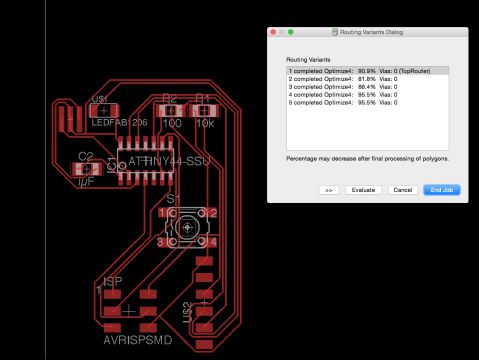The width and height of the screenshot is (479, 360).
Task: Click pad 1 of switch S1
Action: [163, 213]
